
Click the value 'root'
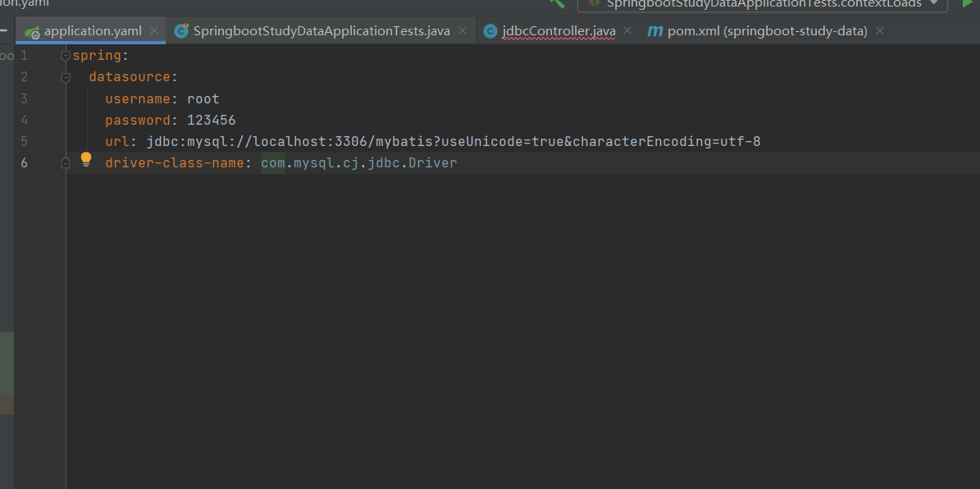[203, 98]
